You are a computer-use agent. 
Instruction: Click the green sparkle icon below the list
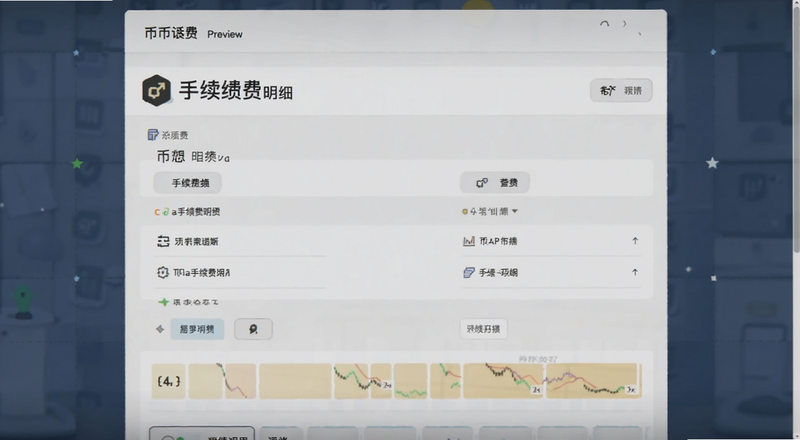coord(163,302)
